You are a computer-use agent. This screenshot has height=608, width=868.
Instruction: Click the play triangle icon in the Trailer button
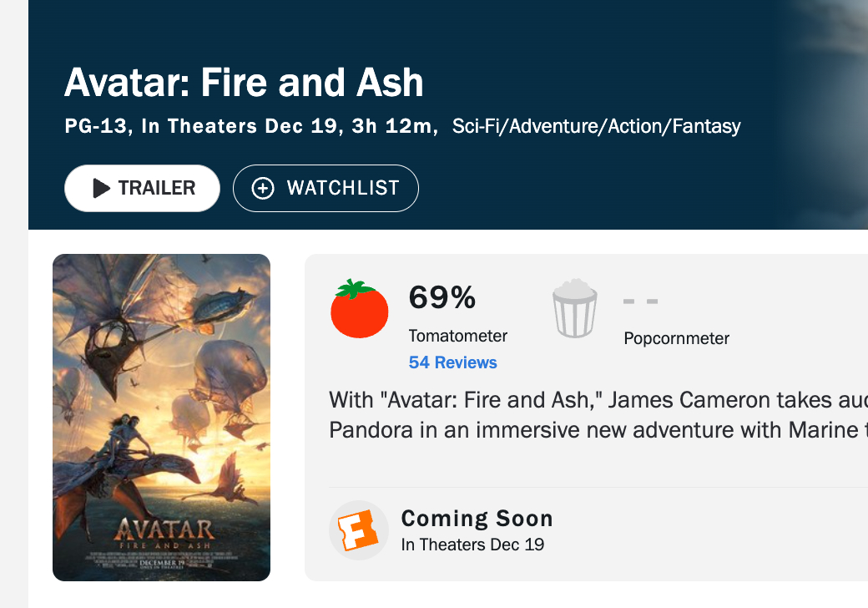101,189
